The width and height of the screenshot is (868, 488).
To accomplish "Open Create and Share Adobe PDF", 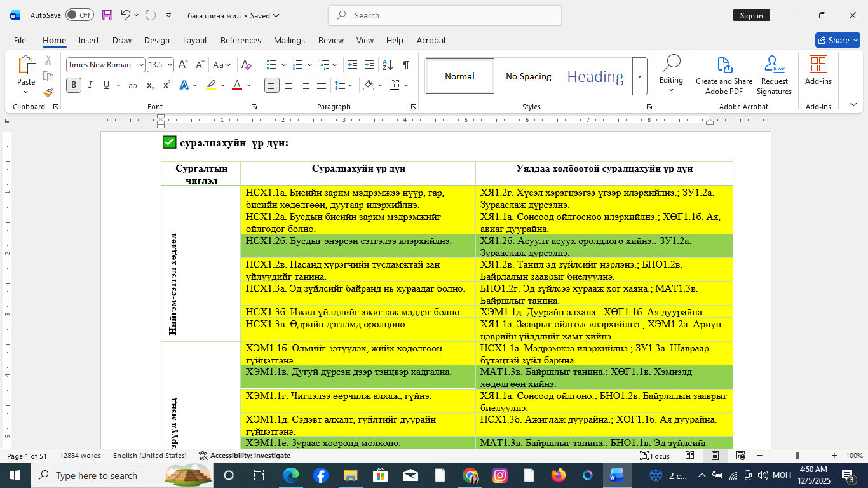I will tap(724, 76).
